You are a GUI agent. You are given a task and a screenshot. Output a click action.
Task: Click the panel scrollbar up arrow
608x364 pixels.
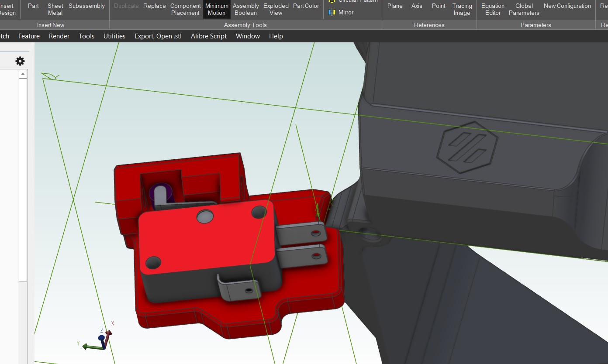23,74
